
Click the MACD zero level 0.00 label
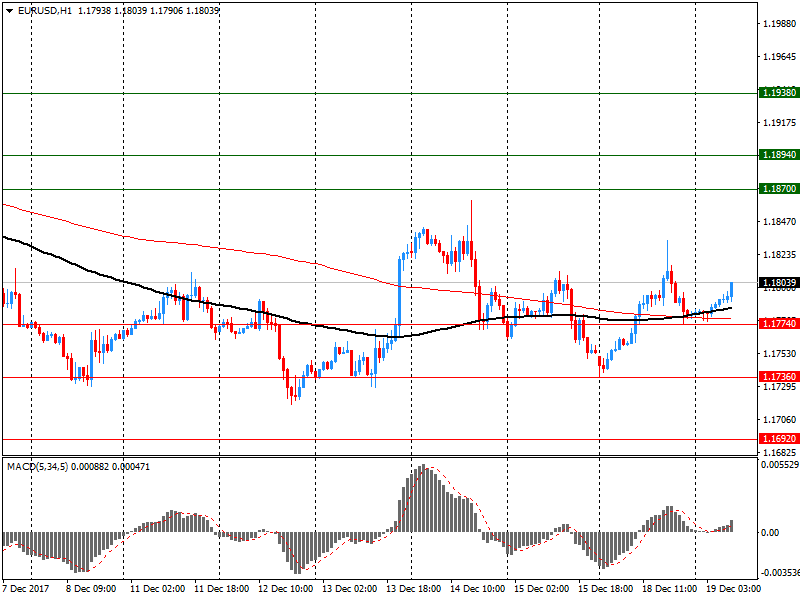coord(770,533)
